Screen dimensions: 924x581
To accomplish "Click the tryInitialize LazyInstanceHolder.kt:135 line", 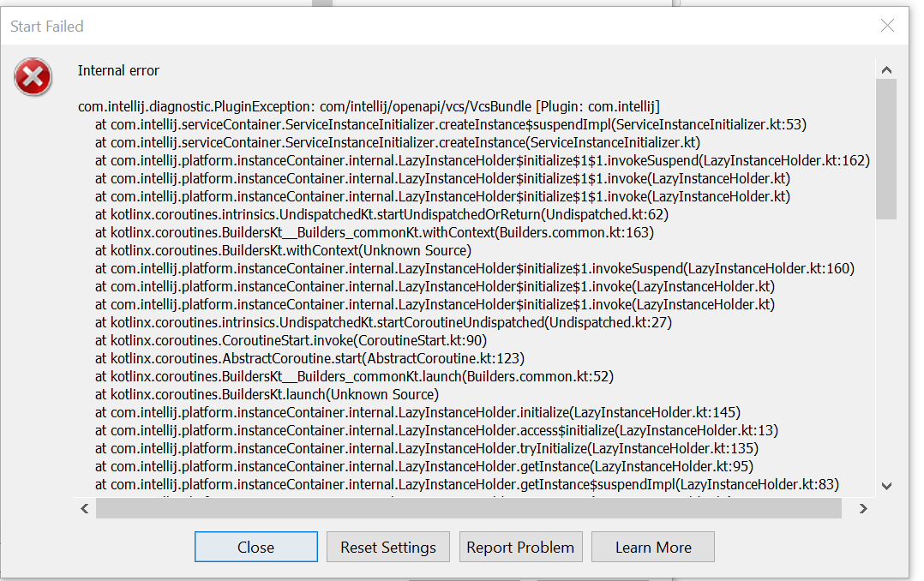I will (427, 448).
